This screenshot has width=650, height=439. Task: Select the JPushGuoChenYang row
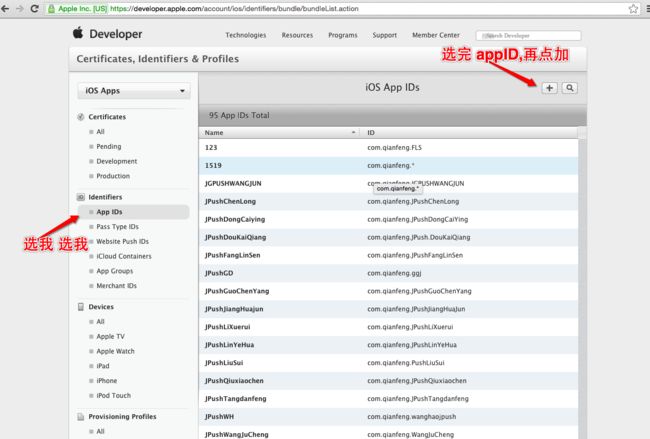coord(388,291)
